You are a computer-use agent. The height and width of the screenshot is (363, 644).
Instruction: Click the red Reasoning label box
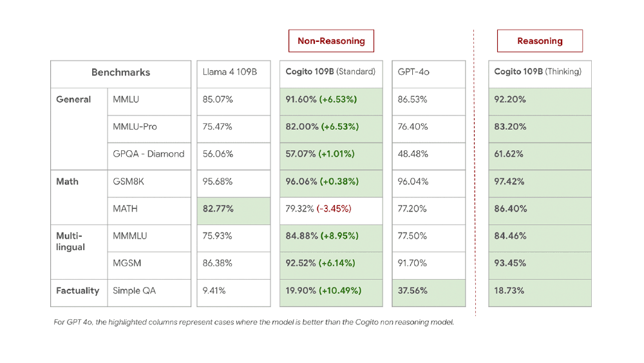point(540,41)
